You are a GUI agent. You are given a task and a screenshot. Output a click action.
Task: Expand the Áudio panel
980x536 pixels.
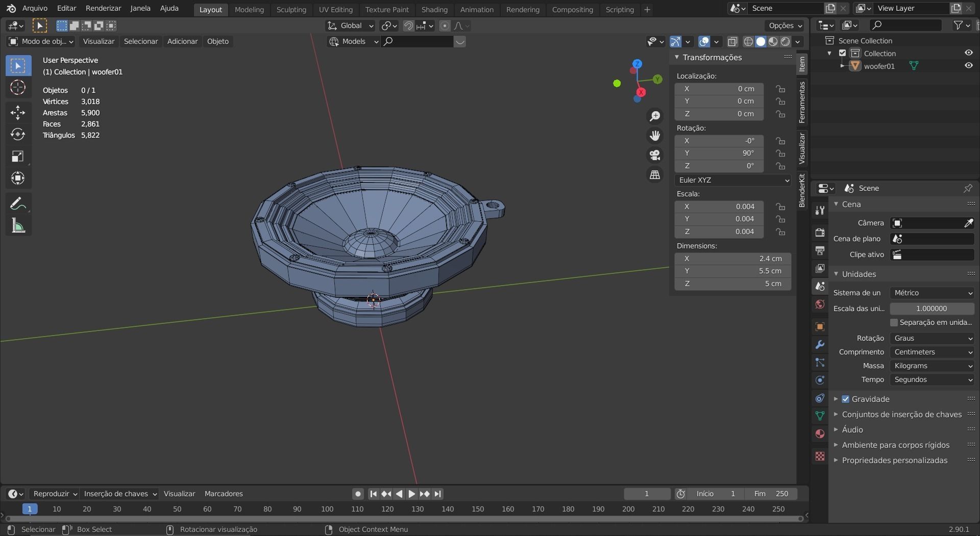pos(852,430)
